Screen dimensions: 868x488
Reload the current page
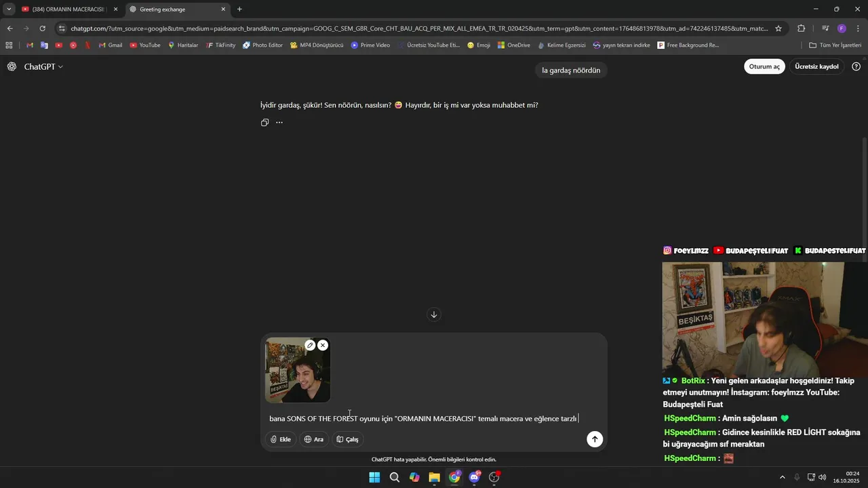42,28
